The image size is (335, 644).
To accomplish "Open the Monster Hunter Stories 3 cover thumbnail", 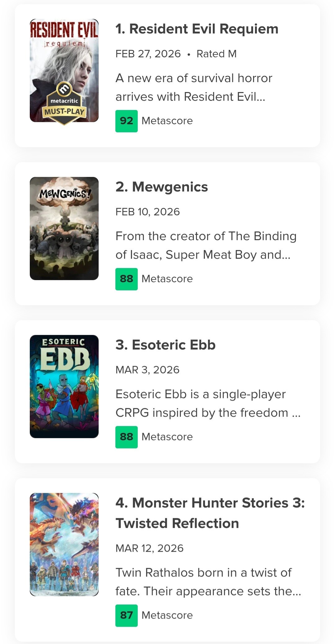I will [64, 545].
